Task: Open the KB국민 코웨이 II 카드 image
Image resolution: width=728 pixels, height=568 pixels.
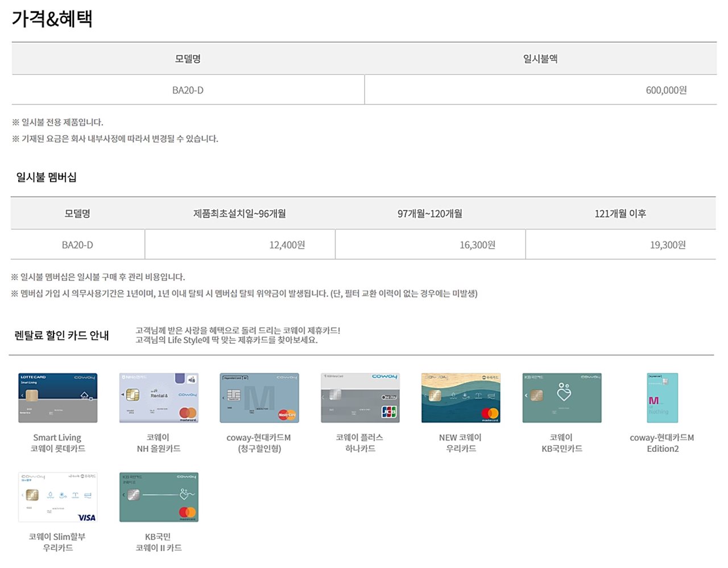Action: (159, 497)
